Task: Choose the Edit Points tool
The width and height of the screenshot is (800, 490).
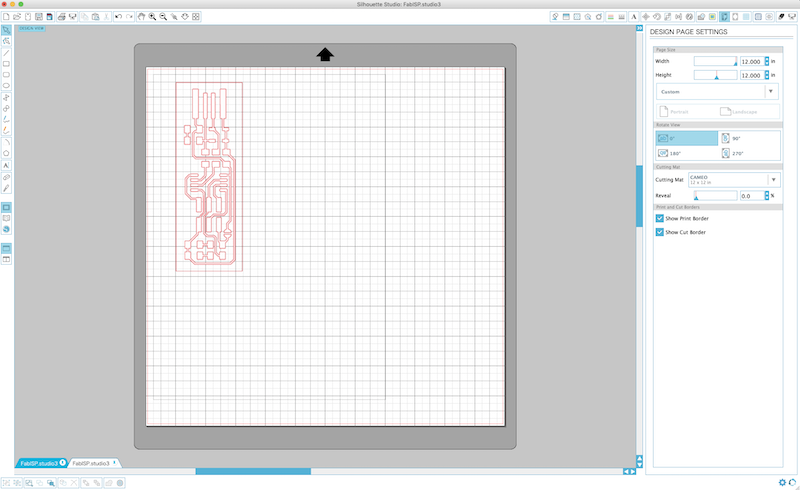Action: point(6,41)
